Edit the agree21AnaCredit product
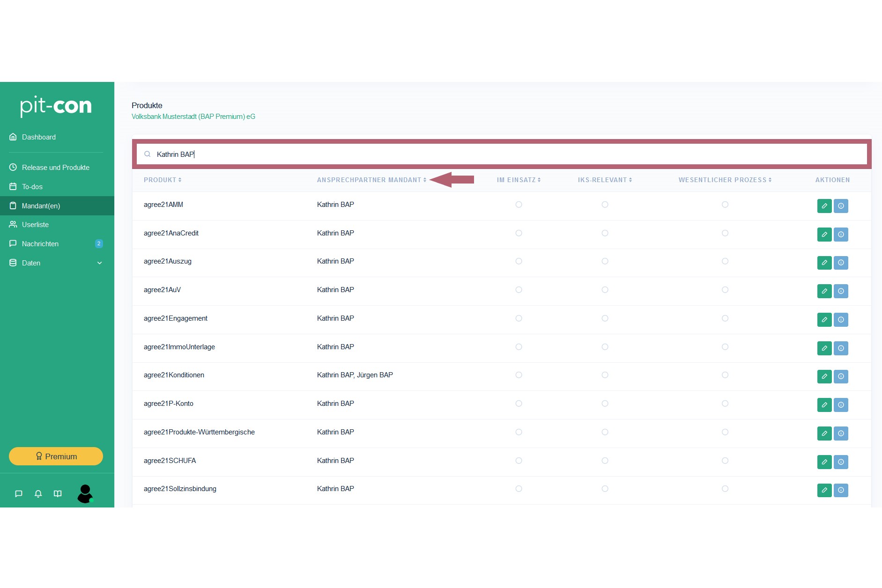Image resolution: width=882 pixels, height=588 pixels. click(x=824, y=235)
